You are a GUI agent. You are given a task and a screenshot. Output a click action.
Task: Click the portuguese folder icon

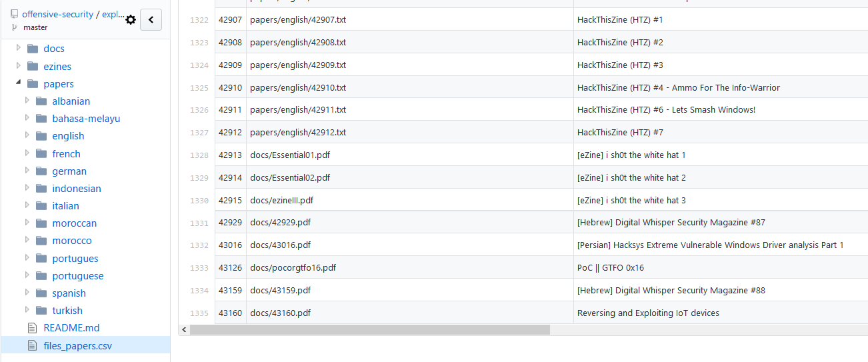tap(41, 275)
